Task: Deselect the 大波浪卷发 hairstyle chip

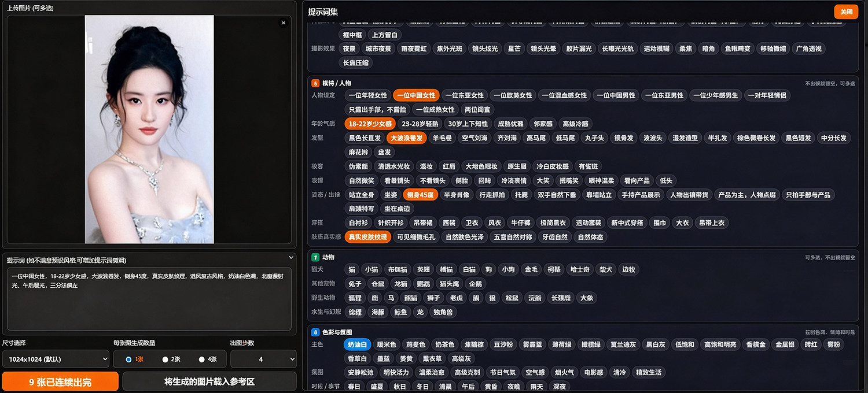Action: [x=407, y=138]
